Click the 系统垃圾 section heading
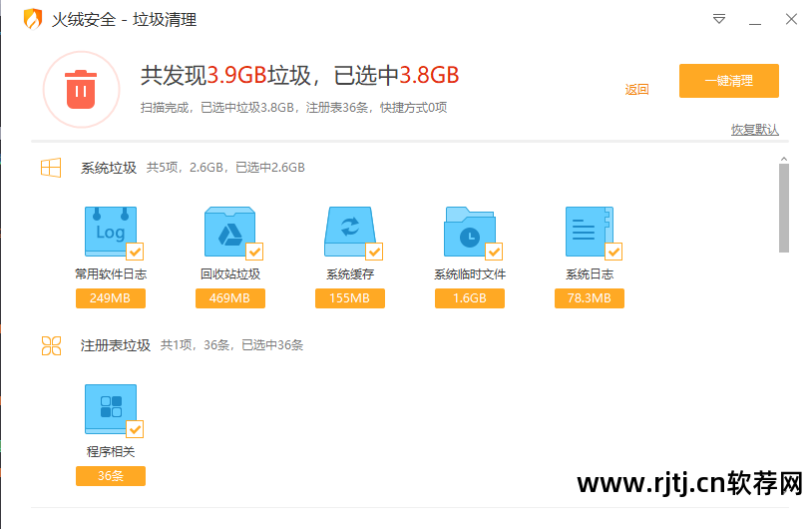The height and width of the screenshot is (529, 812). (109, 168)
